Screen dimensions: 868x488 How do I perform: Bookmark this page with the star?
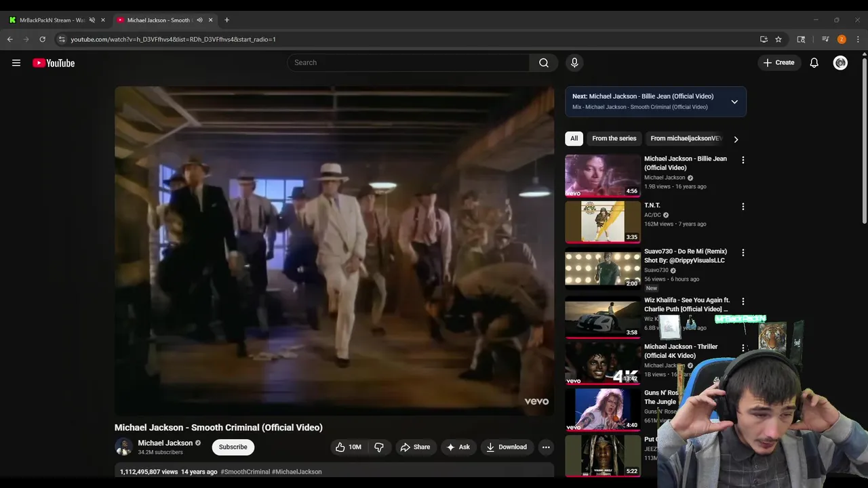778,39
